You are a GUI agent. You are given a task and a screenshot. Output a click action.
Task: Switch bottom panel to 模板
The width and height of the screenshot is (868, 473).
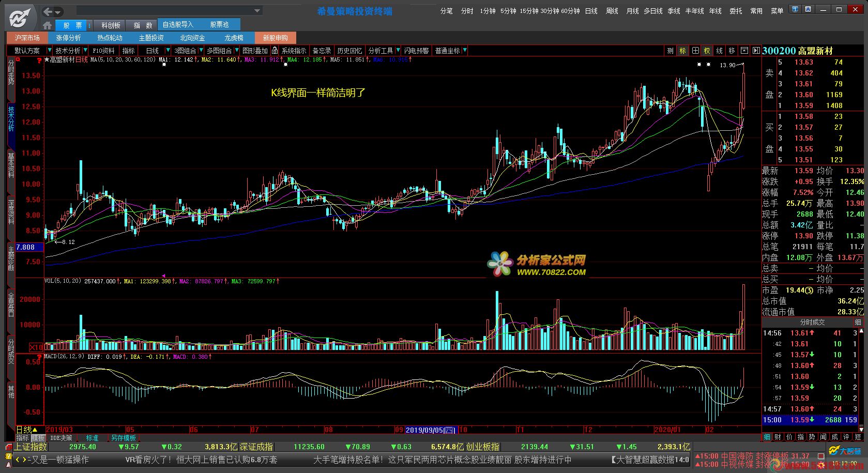tap(38, 438)
